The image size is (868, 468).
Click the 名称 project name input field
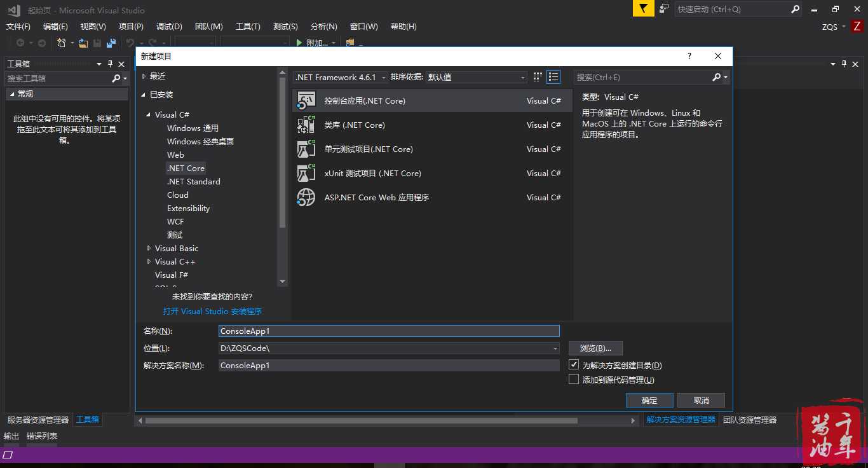[x=389, y=331]
